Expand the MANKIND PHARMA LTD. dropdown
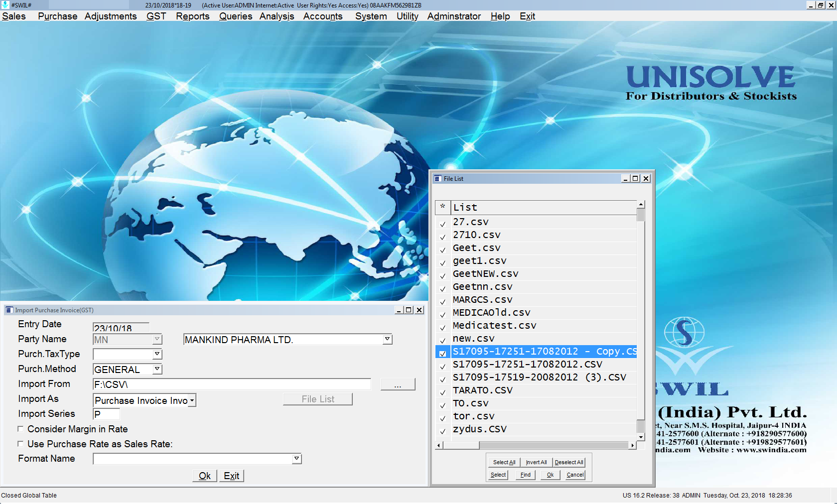The width and height of the screenshot is (837, 504). [x=387, y=339]
